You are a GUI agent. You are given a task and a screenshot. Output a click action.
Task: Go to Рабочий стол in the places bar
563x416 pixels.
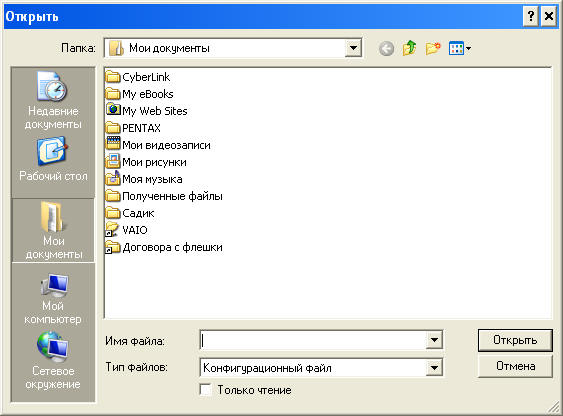point(53,159)
